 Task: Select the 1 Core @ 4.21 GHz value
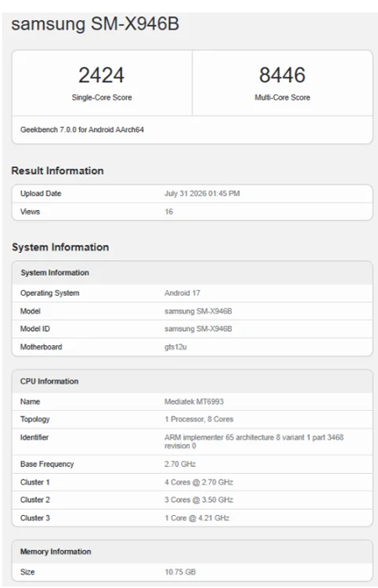(197, 518)
